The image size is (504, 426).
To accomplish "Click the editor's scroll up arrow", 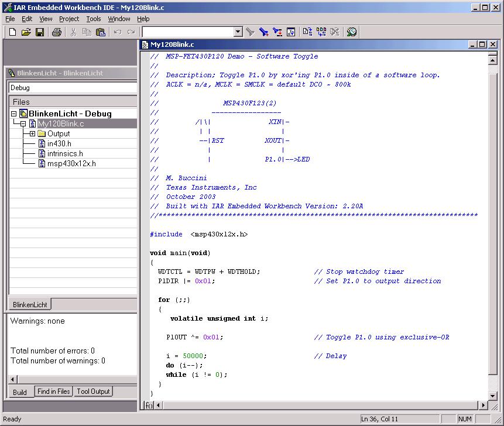I will [x=493, y=60].
